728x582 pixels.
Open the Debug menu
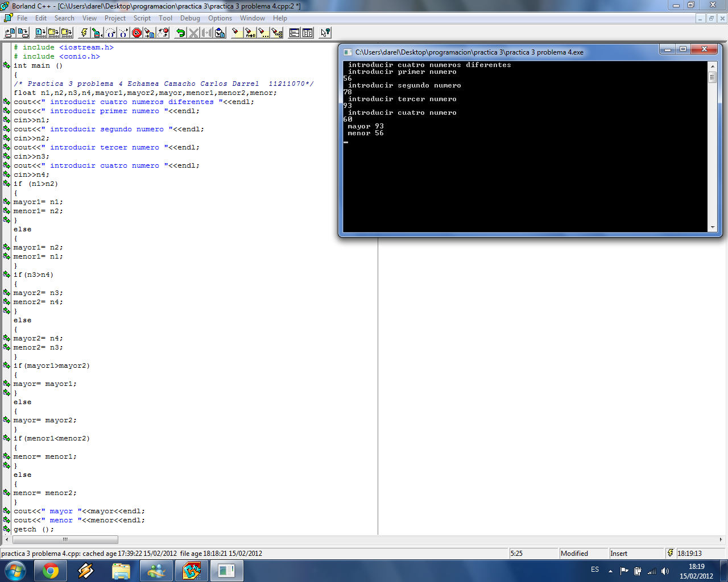tap(189, 18)
